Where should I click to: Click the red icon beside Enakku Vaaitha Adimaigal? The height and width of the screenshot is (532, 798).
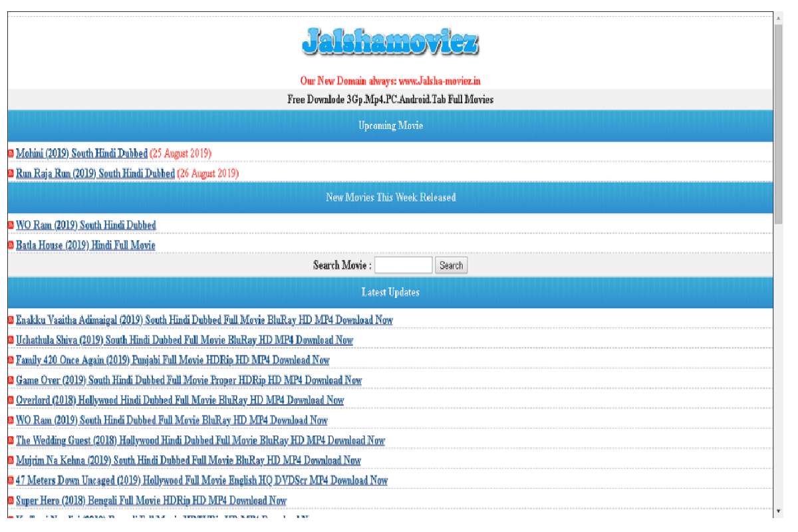pyautogui.click(x=11, y=321)
